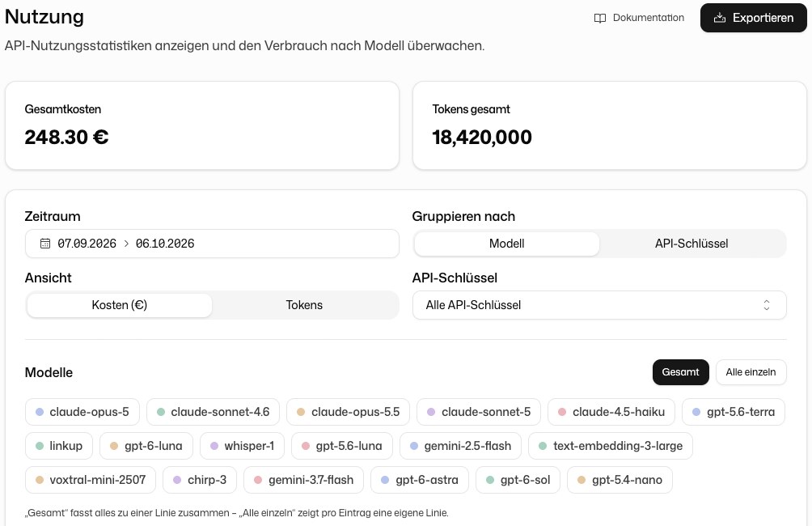This screenshot has width=812, height=526.
Task: Click the arrow between the two dates
Action: click(x=126, y=244)
